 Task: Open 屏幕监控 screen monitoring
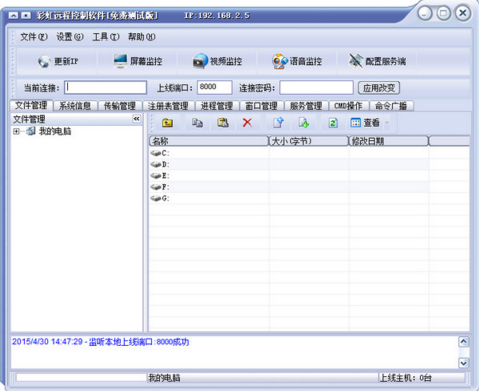(x=138, y=61)
